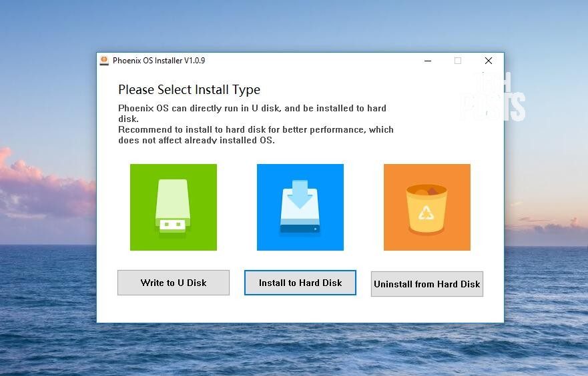Select Install to Hard Disk
Viewport: 588px width, 376px height.
tap(300, 283)
